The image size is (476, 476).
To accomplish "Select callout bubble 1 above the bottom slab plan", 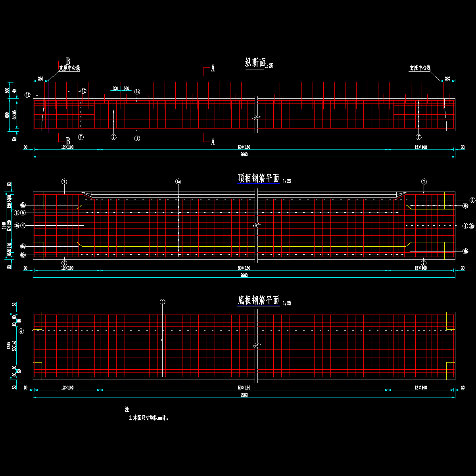I will 162,301.
